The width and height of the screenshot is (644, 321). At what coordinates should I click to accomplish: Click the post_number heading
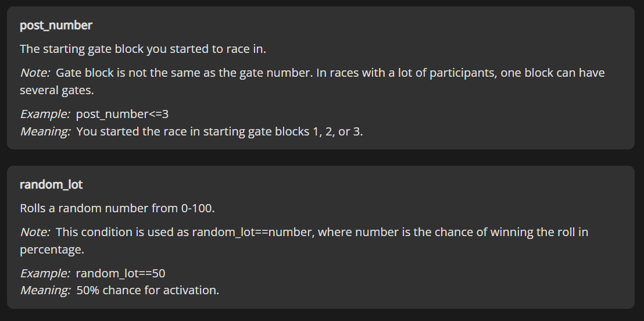point(56,26)
